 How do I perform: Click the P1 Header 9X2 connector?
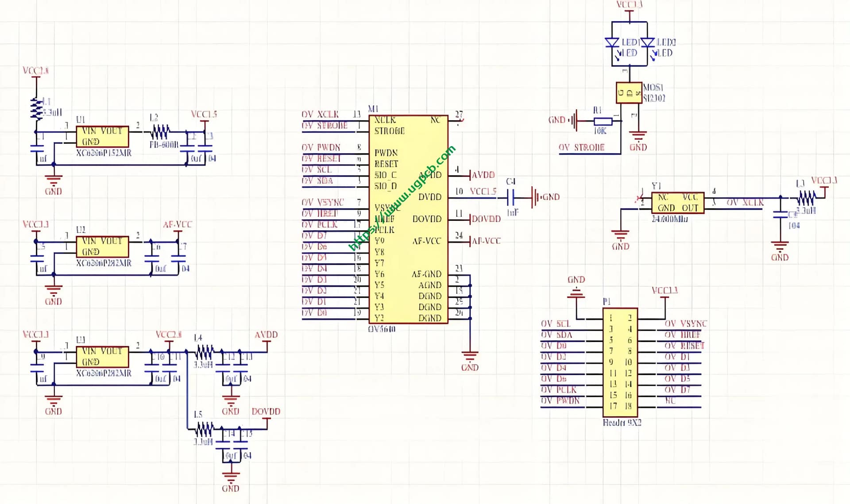(620, 362)
